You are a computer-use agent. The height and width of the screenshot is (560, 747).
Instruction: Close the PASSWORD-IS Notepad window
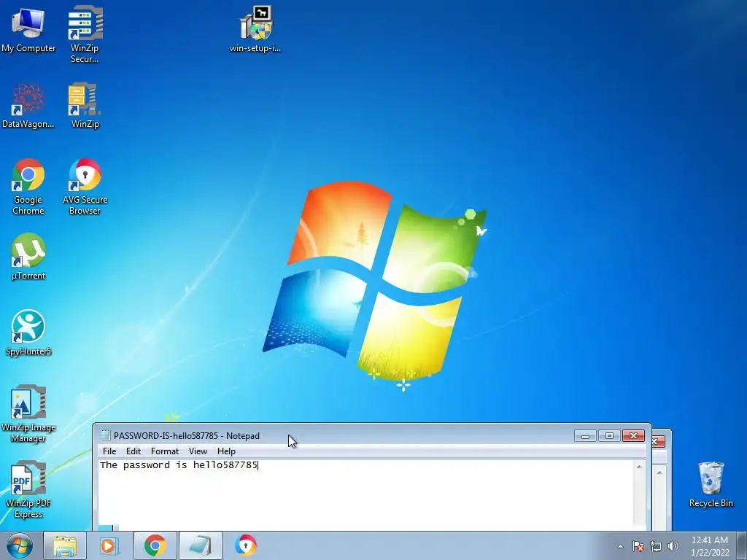(x=633, y=436)
